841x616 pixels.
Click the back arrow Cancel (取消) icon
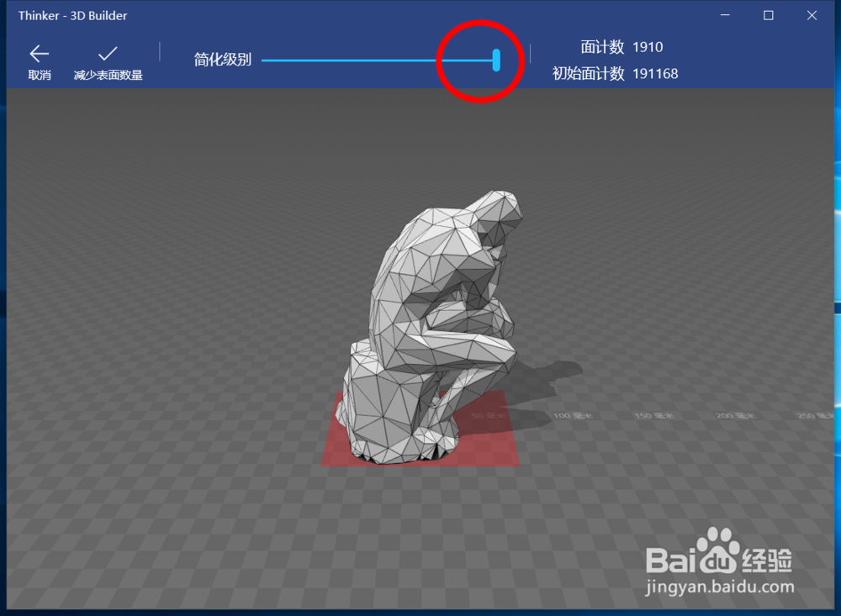pos(40,54)
